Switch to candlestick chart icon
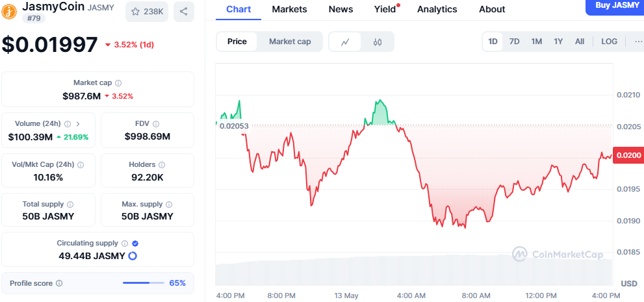 click(x=378, y=42)
